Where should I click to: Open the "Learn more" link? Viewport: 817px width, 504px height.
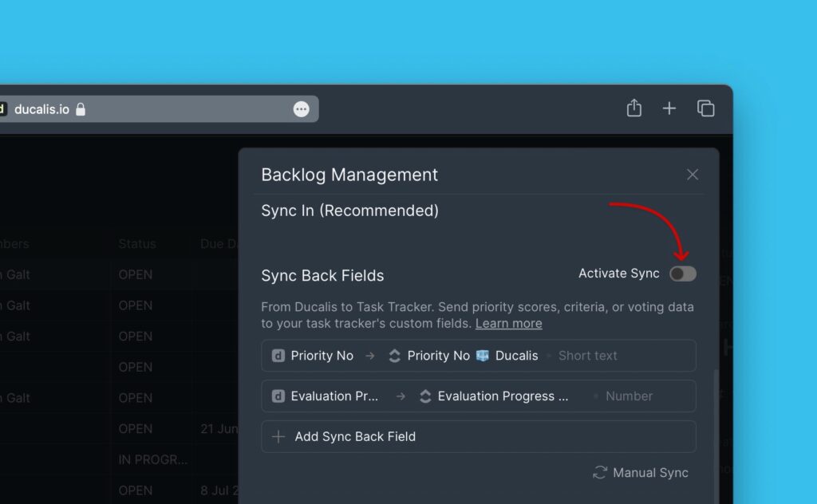pyautogui.click(x=508, y=324)
